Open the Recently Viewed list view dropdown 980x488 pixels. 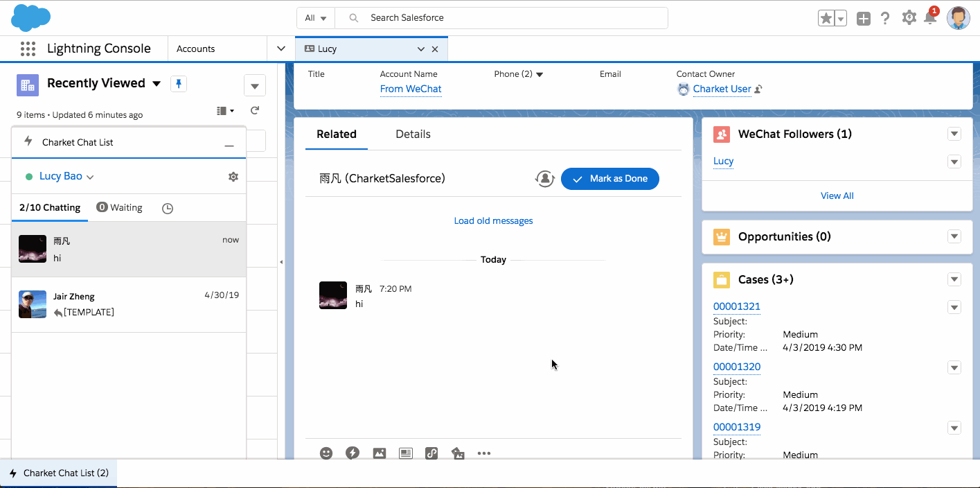157,84
